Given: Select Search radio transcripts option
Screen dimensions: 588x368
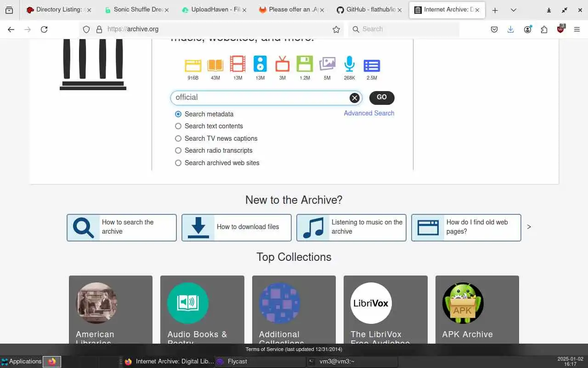Looking at the screenshot, I should click(x=178, y=150).
